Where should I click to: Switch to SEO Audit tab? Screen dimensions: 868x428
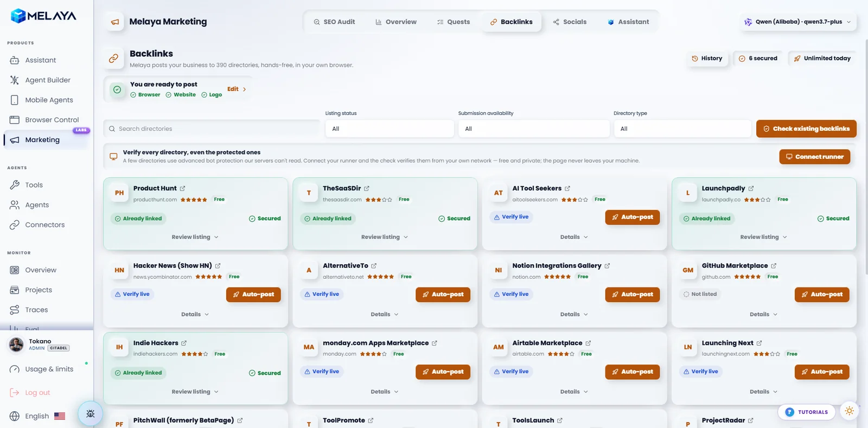click(334, 22)
